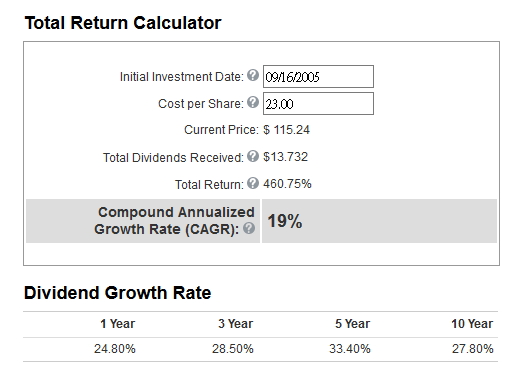Click the Total Return 460.75% value
The image size is (511, 371).
(x=287, y=184)
